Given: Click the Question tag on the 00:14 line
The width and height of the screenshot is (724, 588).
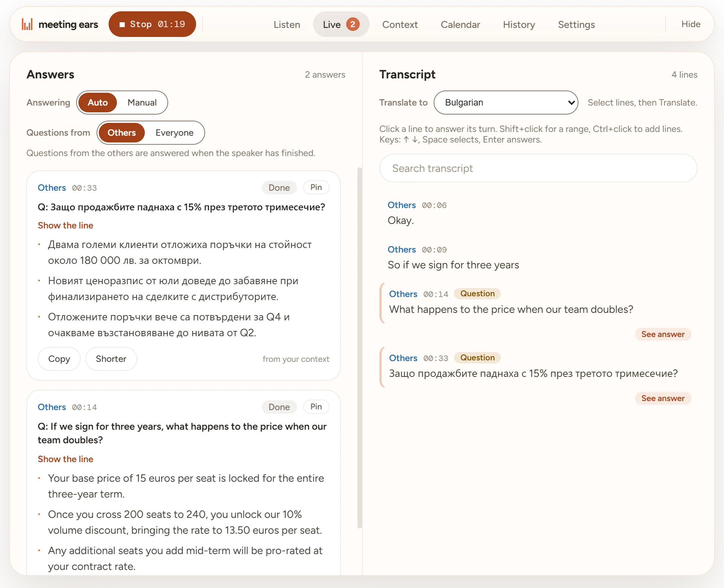Looking at the screenshot, I should pos(477,294).
